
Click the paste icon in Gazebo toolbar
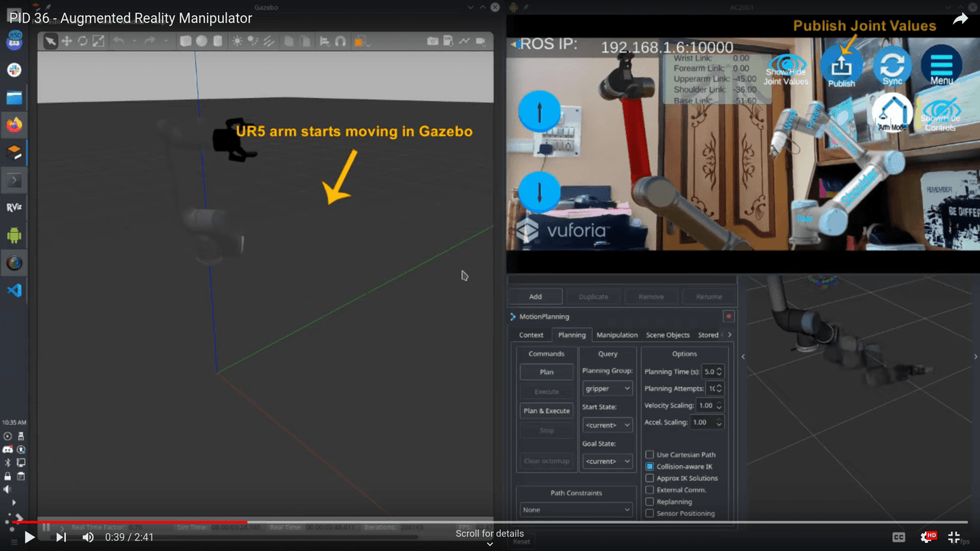[305, 41]
